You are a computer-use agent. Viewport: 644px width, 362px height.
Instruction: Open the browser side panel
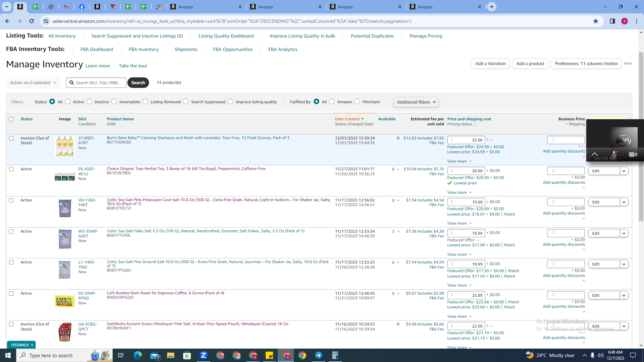point(612,21)
